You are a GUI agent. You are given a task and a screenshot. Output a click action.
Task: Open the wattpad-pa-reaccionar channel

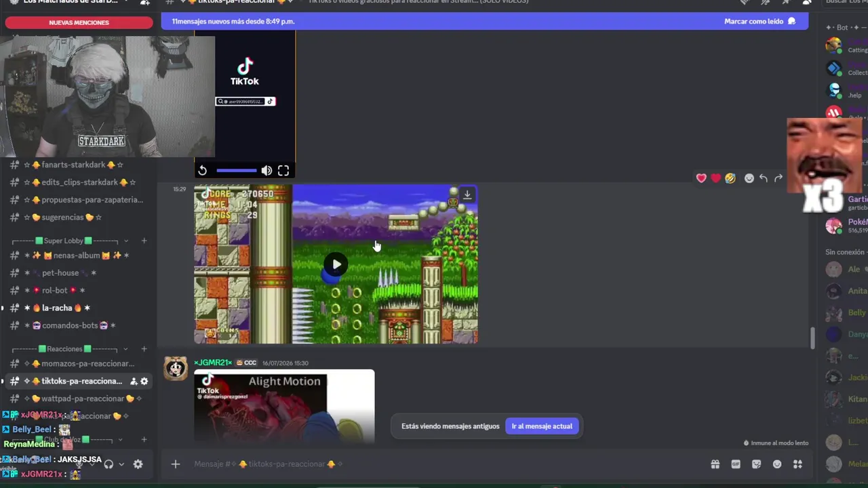click(79, 399)
